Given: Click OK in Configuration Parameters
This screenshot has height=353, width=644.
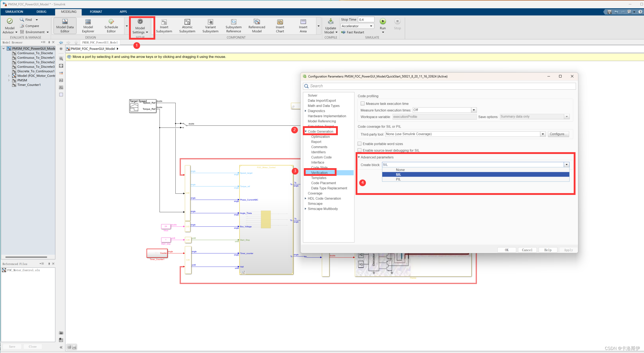Looking at the screenshot, I should pyautogui.click(x=506, y=250).
